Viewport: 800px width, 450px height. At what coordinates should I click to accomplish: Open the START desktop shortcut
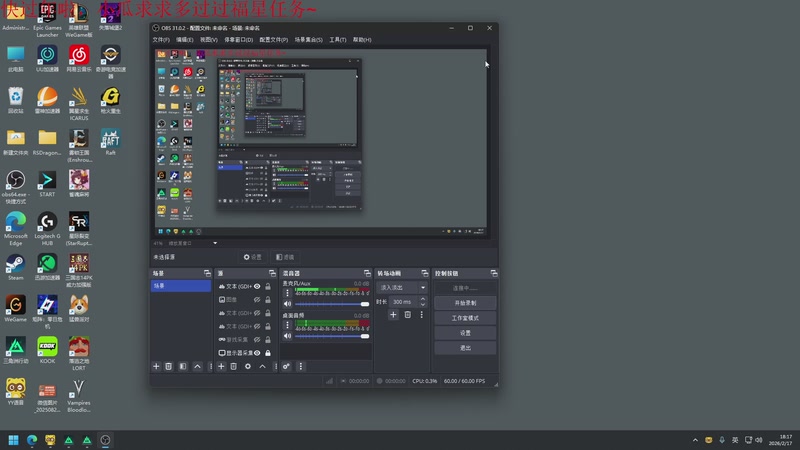click(x=47, y=184)
